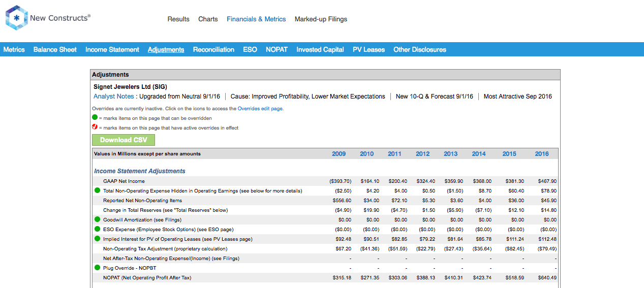Click the $640.49 NOPAT value
The width and height of the screenshot is (644, 288).
(x=547, y=278)
